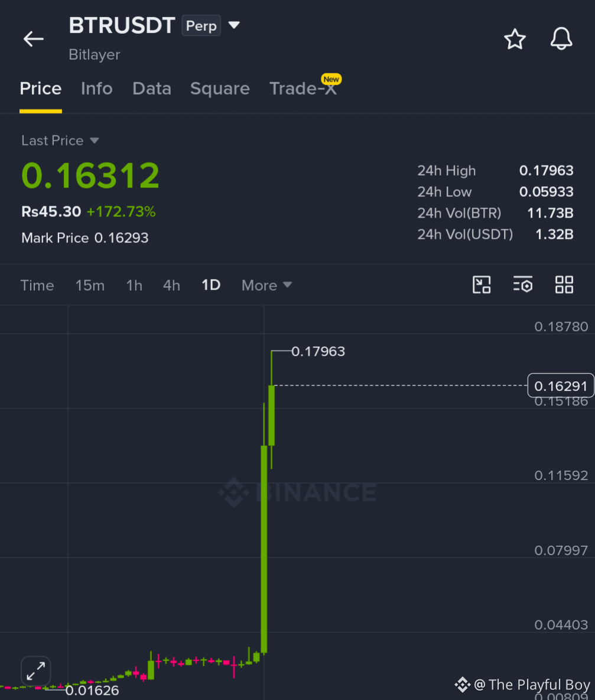Tap the Mark Price 0.16293 value
This screenshot has width=595, height=700.
coord(121,238)
